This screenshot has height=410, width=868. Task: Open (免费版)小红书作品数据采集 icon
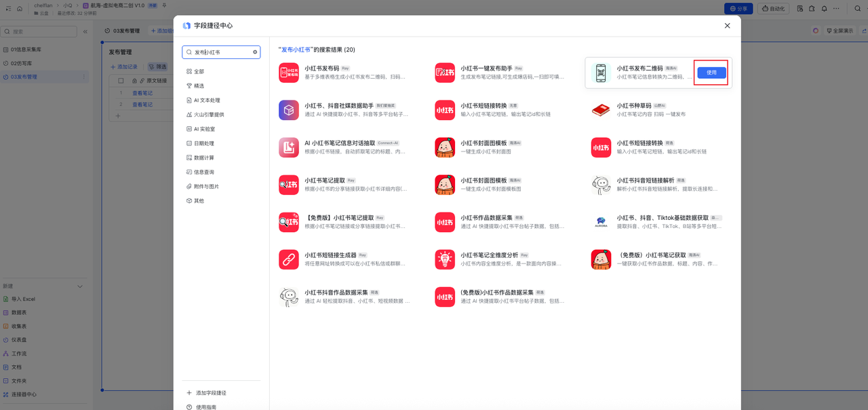pos(445,297)
